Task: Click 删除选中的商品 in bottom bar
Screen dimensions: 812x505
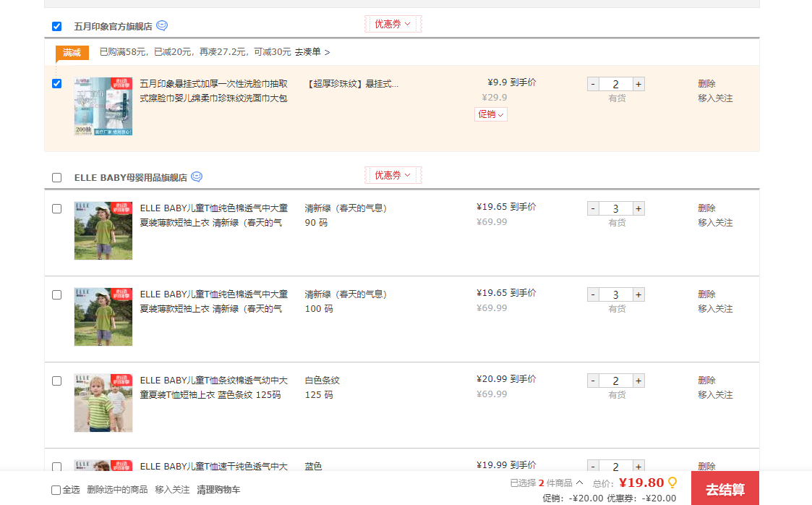Action: pos(117,490)
